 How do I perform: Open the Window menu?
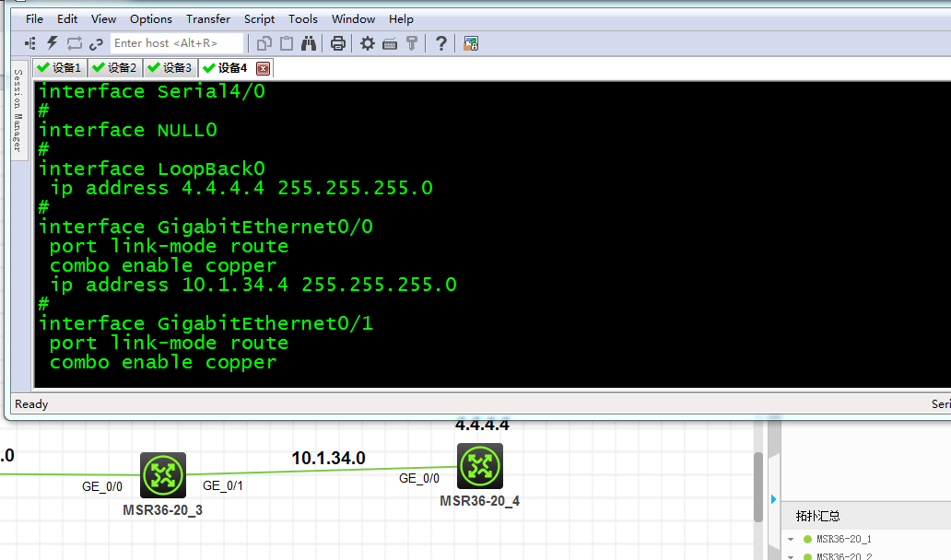click(353, 18)
